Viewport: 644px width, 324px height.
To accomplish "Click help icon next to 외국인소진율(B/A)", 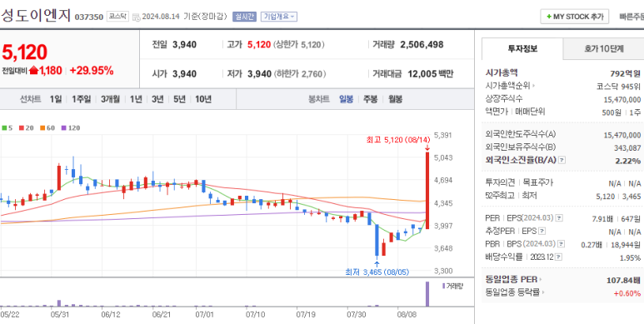I will (562, 160).
